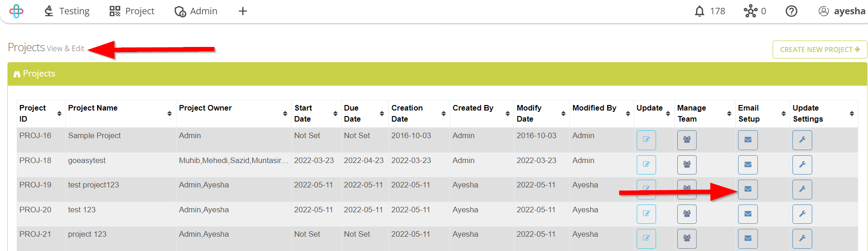The height and width of the screenshot is (251, 868).
Task: Open the Testing menu
Action: (67, 11)
